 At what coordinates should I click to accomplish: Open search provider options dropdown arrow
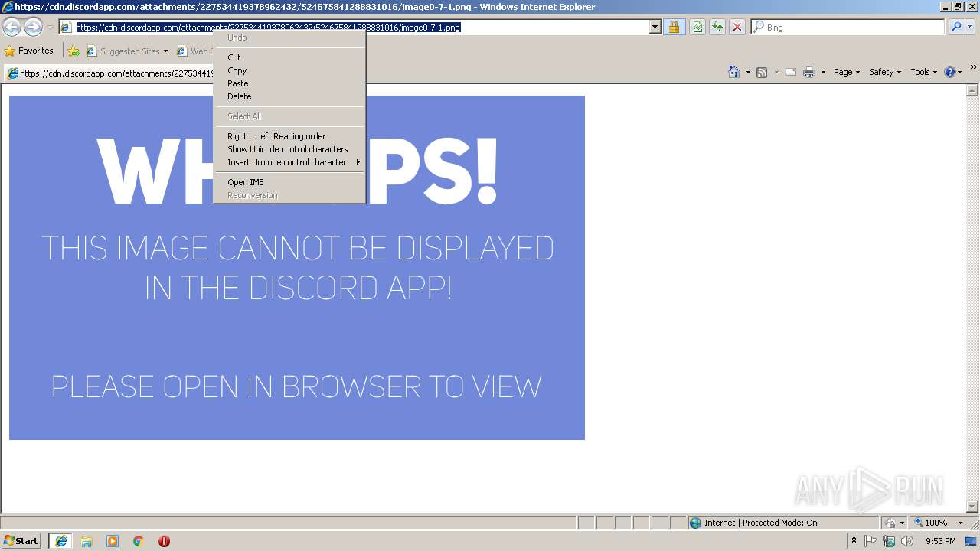pyautogui.click(x=969, y=28)
